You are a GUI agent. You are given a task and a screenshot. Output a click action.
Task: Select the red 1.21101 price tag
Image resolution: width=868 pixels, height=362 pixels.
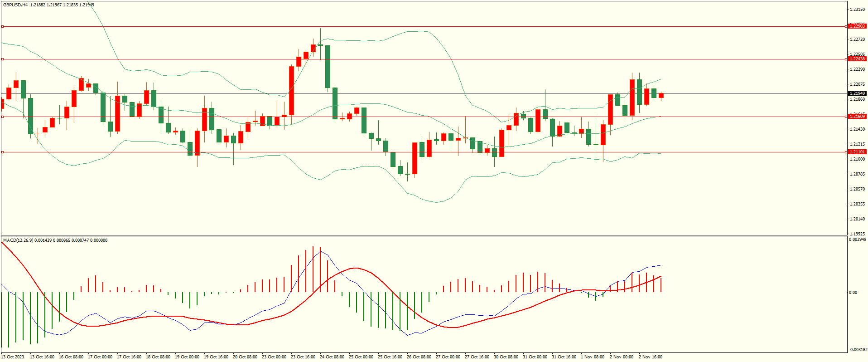[857, 152]
